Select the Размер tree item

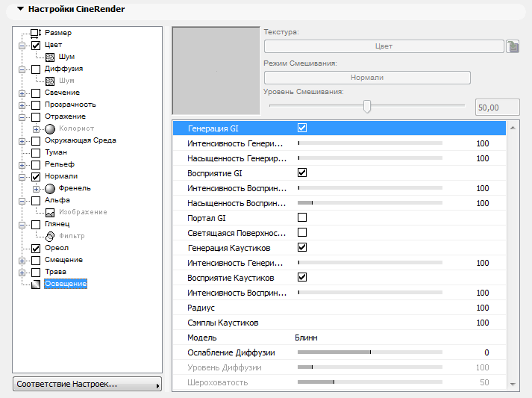[x=58, y=33]
